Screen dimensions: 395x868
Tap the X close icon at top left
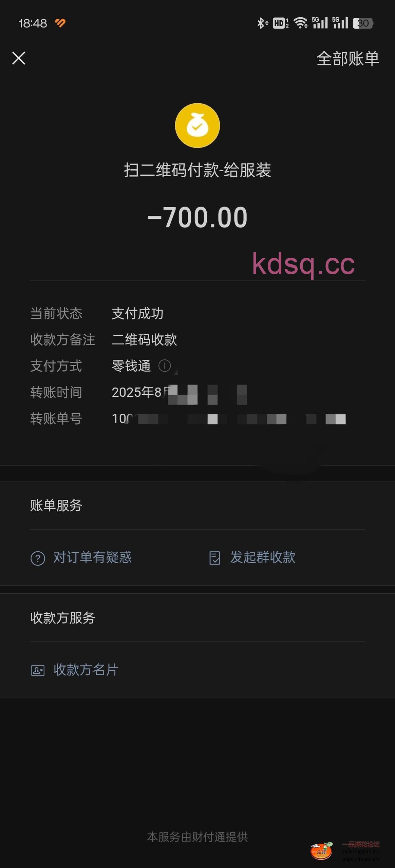coord(19,58)
